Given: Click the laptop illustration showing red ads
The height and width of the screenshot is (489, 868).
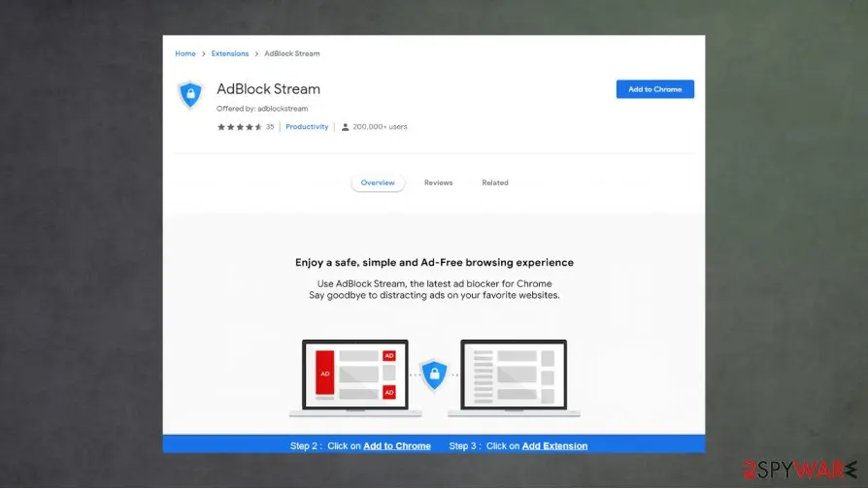Looking at the screenshot, I should [x=354, y=377].
